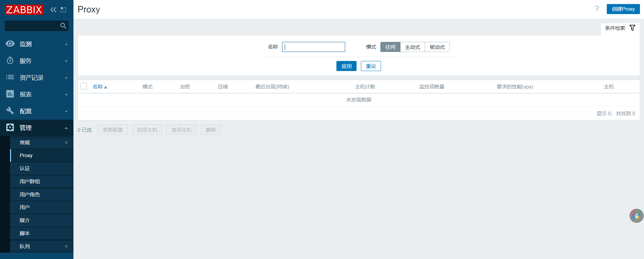The height and width of the screenshot is (259, 644).
Task: Focus the sidebar search input box
Action: coord(37,26)
